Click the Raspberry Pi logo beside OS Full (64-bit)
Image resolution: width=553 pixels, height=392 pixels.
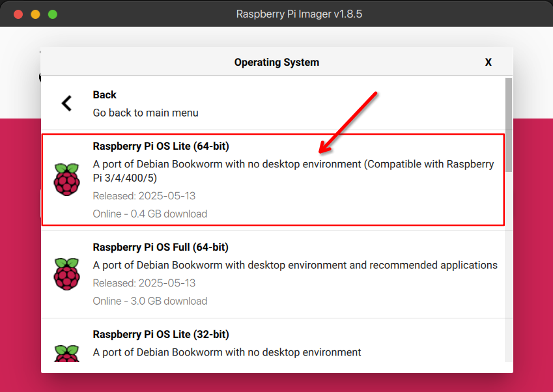(66, 273)
